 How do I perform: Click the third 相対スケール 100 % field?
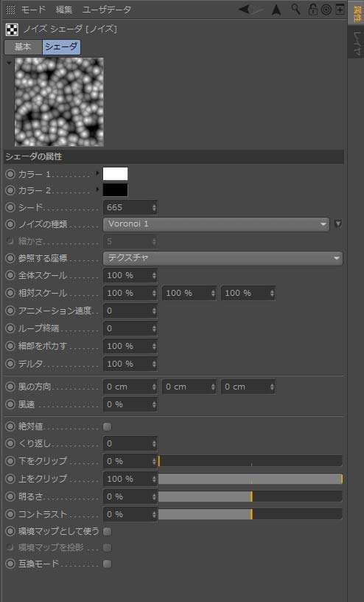(x=248, y=293)
